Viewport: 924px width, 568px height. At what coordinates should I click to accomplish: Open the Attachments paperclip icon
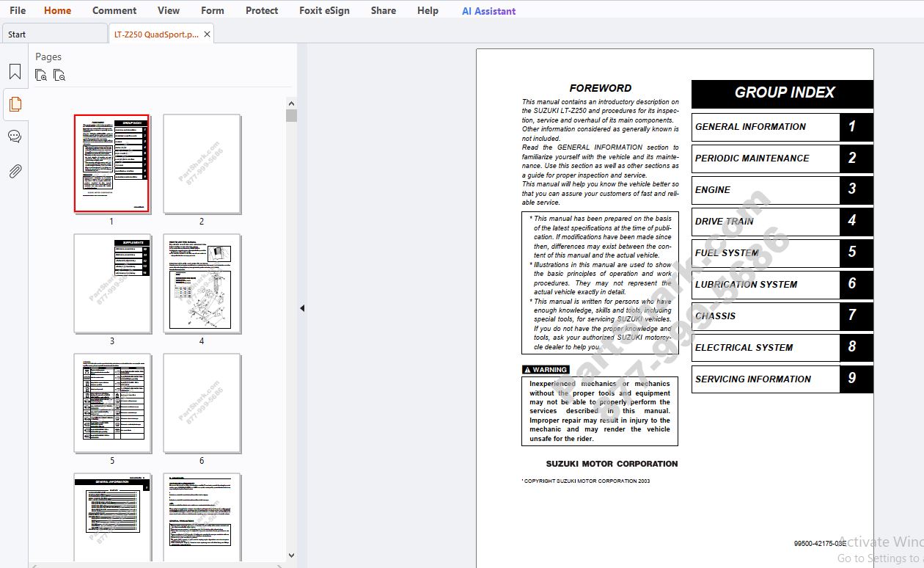[x=15, y=171]
